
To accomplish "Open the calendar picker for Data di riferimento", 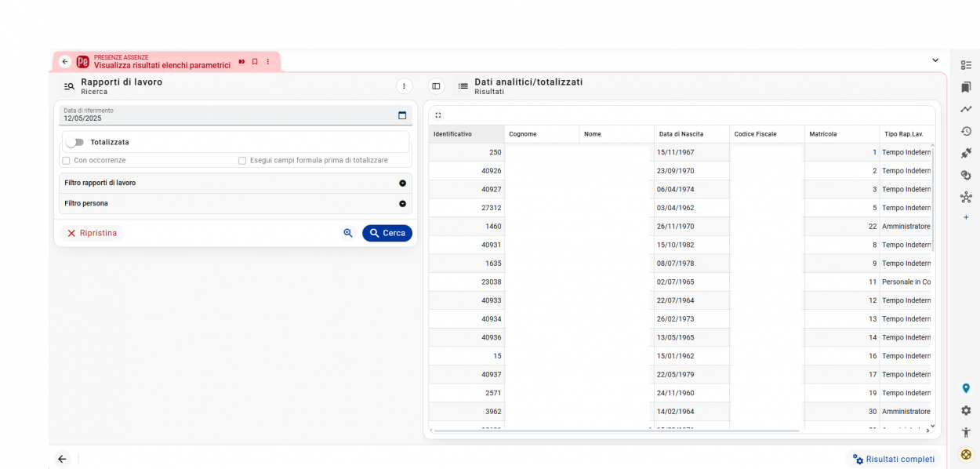I will [x=402, y=115].
